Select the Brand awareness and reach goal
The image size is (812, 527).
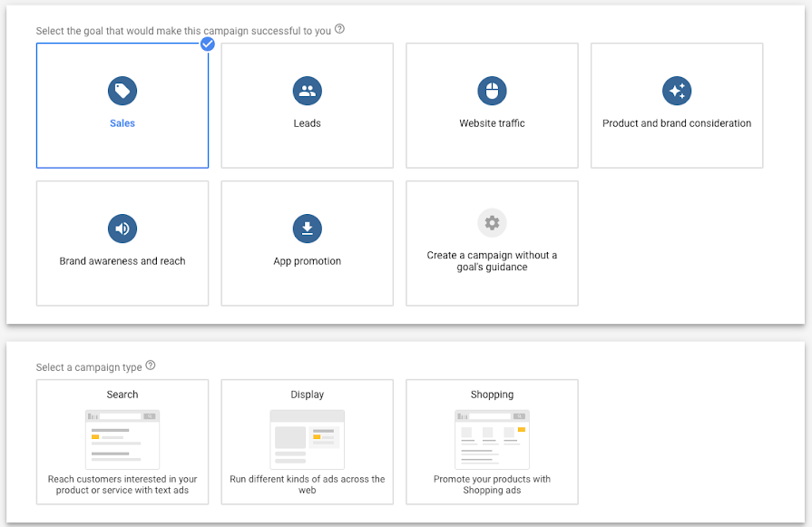coord(122,243)
